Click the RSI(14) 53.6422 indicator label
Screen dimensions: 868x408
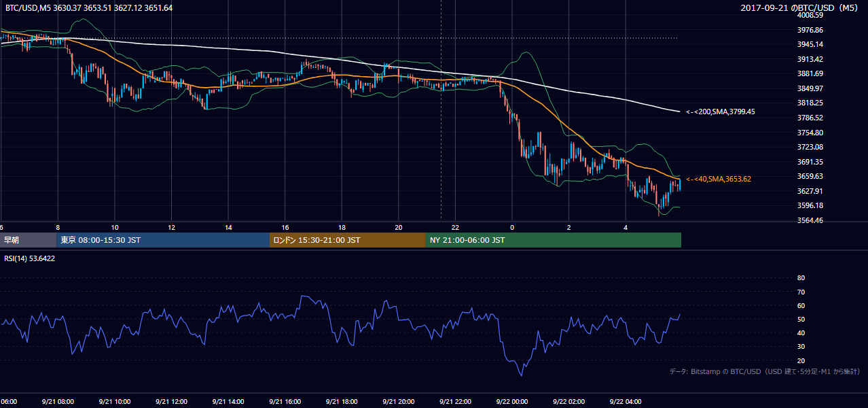point(30,258)
